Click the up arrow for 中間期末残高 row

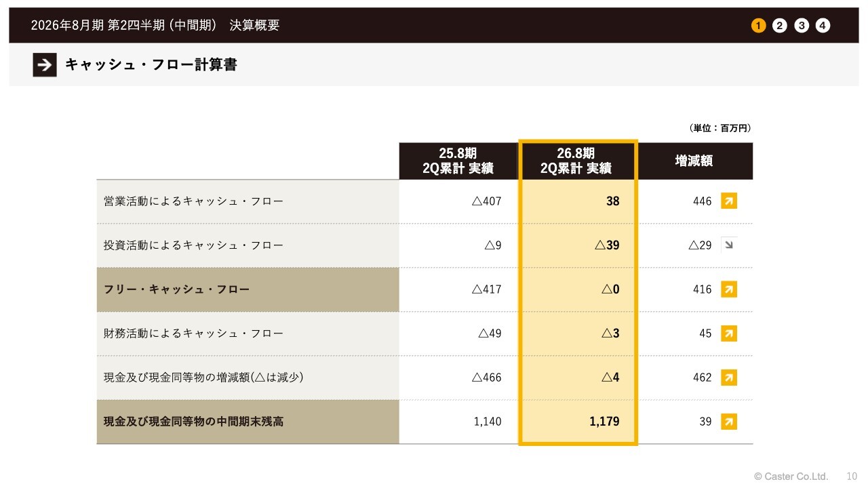728,422
